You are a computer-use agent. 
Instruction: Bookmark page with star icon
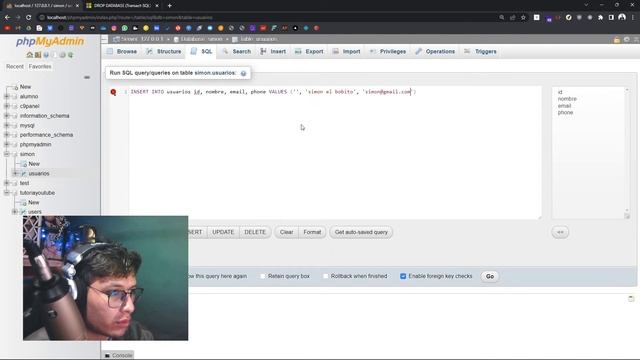tap(523, 18)
